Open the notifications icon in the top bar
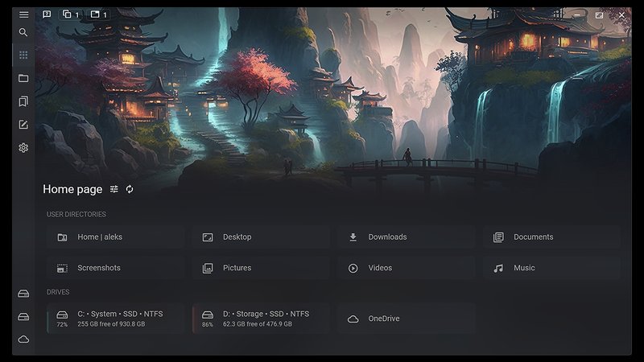This screenshot has width=644, height=362. tap(47, 14)
